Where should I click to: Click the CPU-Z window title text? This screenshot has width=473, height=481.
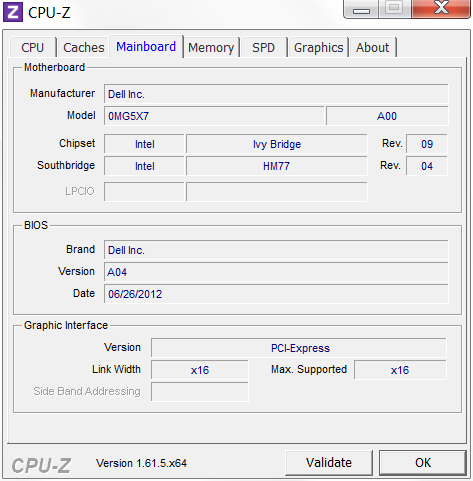click(x=49, y=13)
